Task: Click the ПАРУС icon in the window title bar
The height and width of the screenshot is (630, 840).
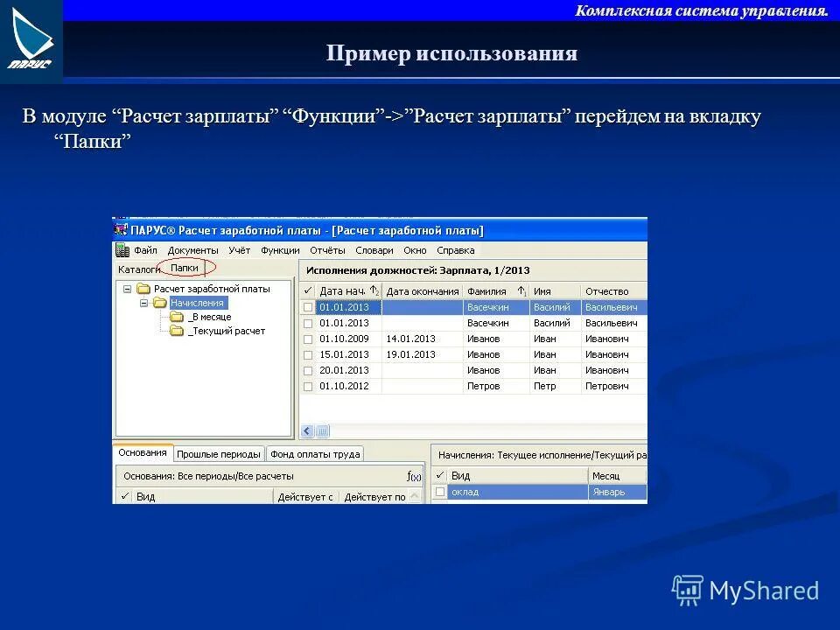Action: pyautogui.click(x=121, y=228)
